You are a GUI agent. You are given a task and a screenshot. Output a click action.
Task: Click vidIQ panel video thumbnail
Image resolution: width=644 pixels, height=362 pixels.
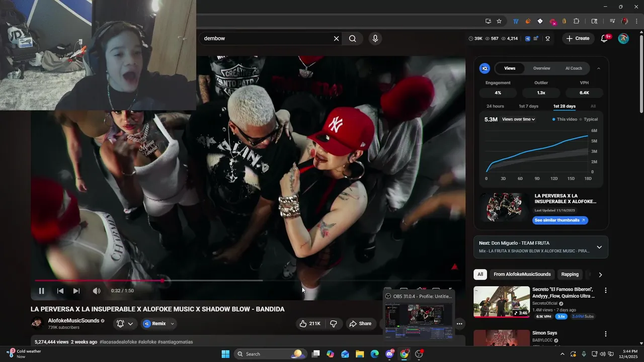505,207
